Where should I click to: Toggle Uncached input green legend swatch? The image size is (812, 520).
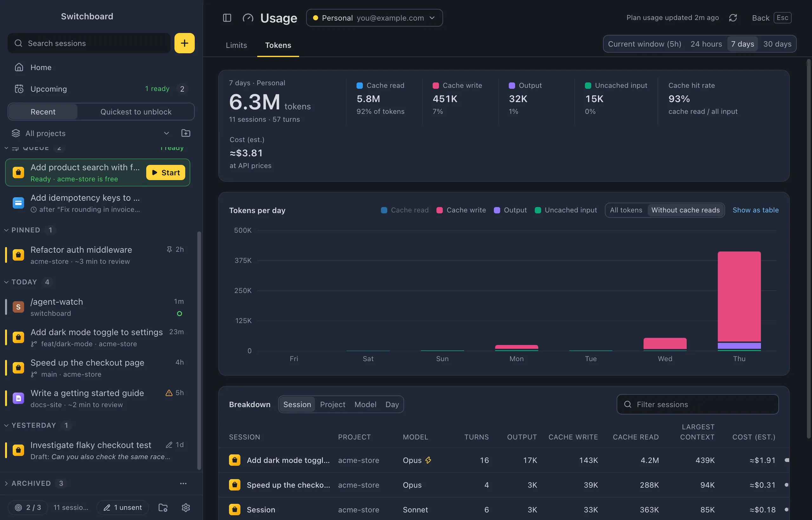[537, 210]
